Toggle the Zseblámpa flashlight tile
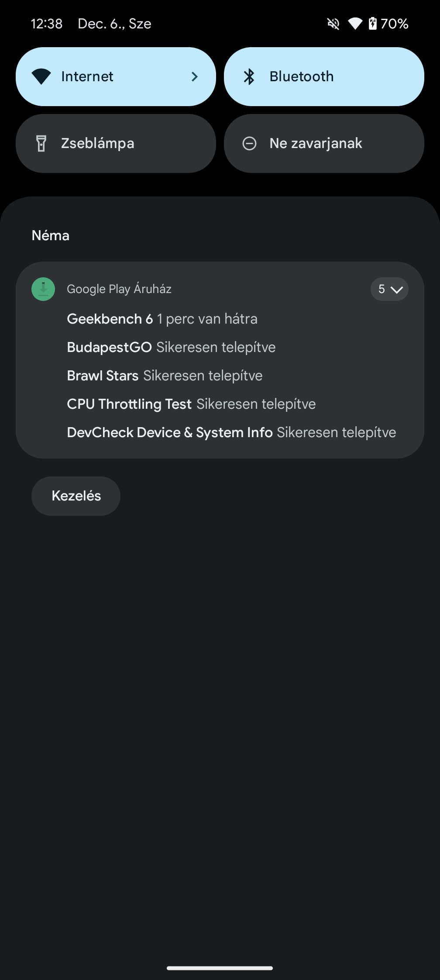Screen dimensions: 440x980 [116, 143]
